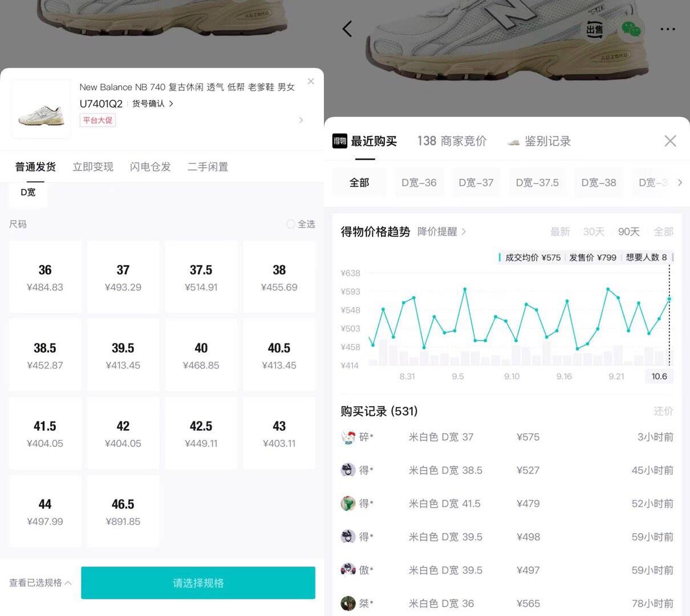
Task: Tap avatar of buyer 得* at ¥527
Action: pyautogui.click(x=348, y=471)
